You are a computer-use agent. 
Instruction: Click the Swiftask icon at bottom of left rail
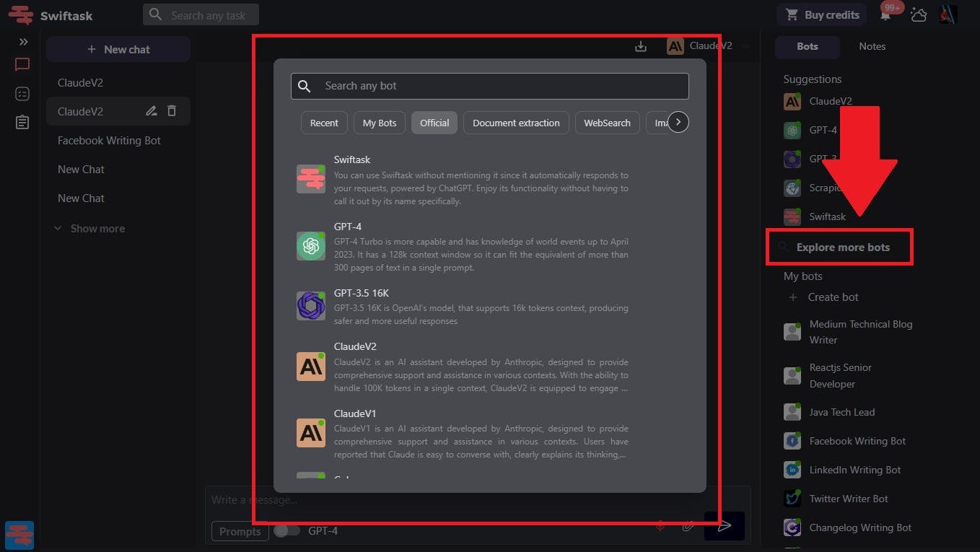click(x=19, y=535)
